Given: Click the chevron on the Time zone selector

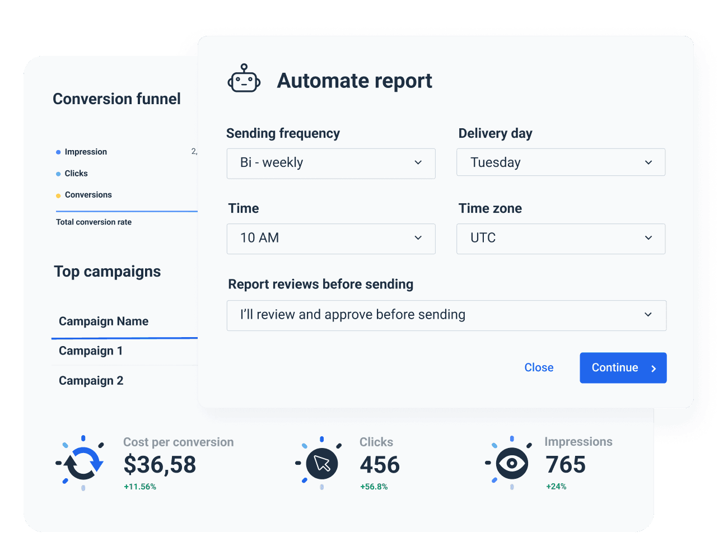Looking at the screenshot, I should (x=648, y=239).
